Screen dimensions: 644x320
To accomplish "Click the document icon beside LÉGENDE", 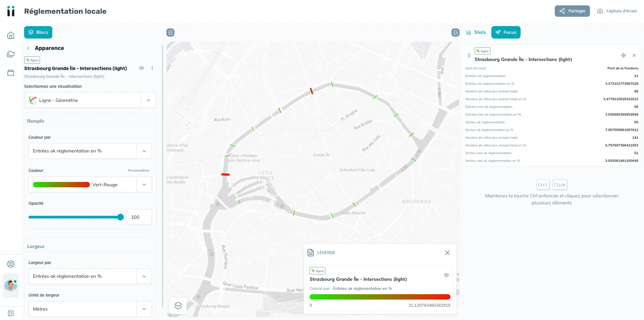I will pos(311,253).
